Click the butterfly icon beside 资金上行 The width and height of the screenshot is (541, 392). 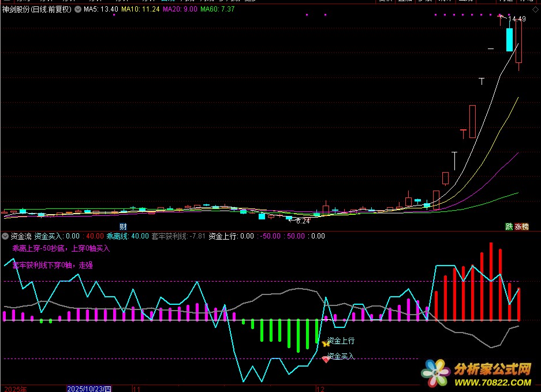326,344
